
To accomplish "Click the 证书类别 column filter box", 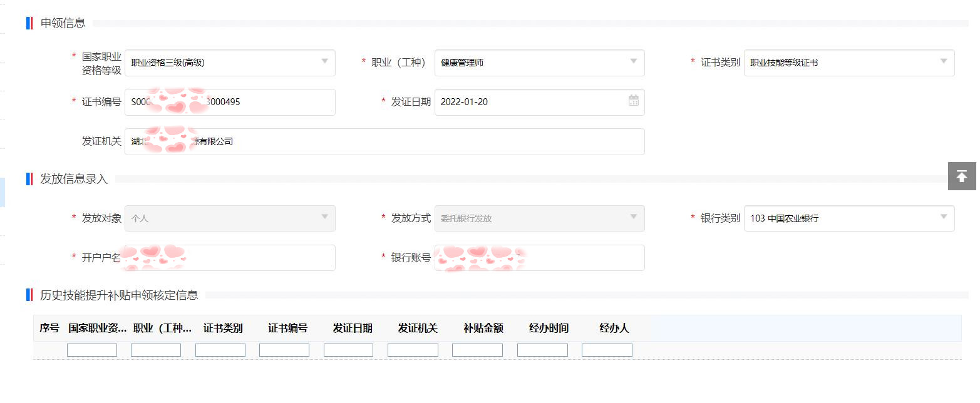I will coord(220,350).
